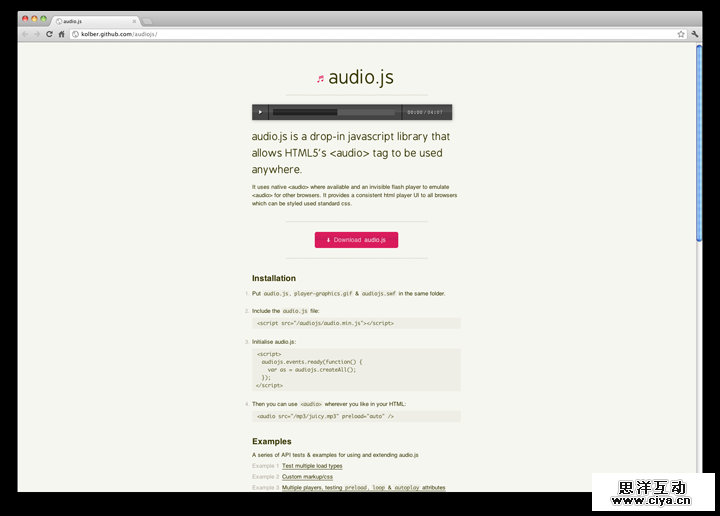Screen dimensions: 720x516
Task: Open the Custom markup/css example link
Action: (x=307, y=477)
